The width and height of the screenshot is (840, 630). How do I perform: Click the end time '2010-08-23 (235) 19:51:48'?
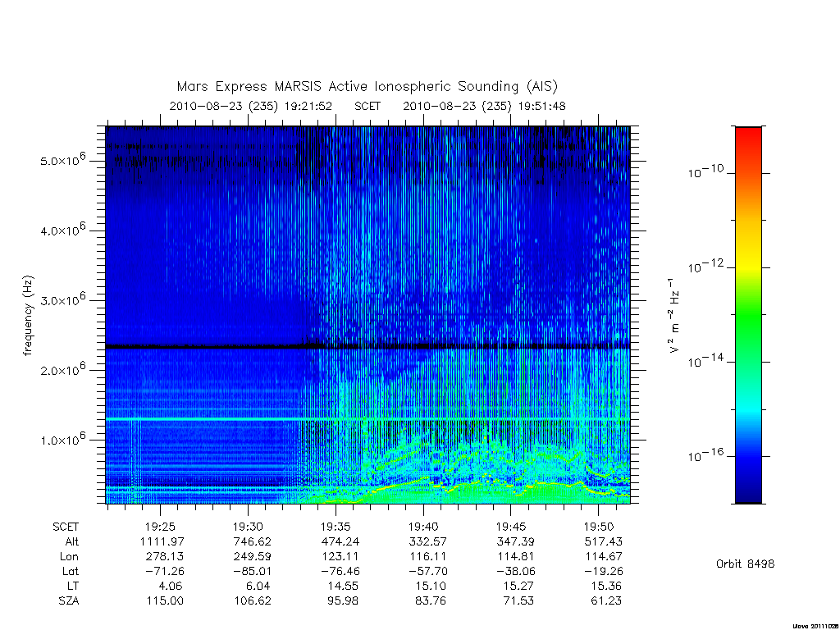(x=484, y=106)
